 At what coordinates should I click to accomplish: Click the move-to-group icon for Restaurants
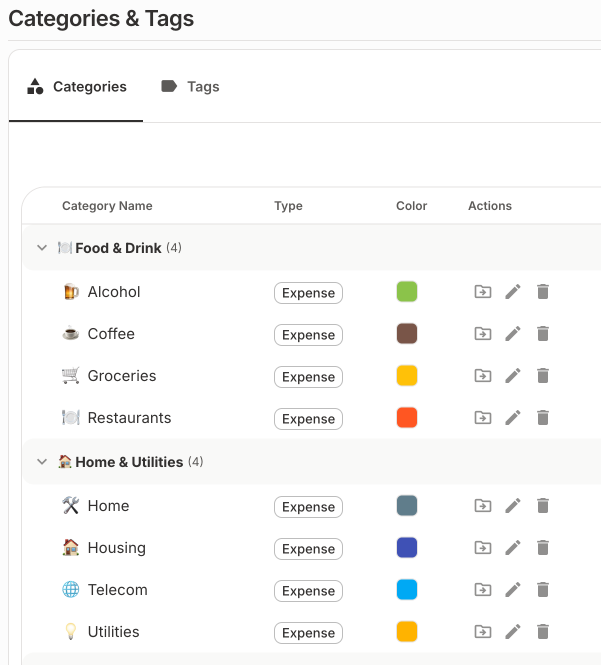pos(483,418)
